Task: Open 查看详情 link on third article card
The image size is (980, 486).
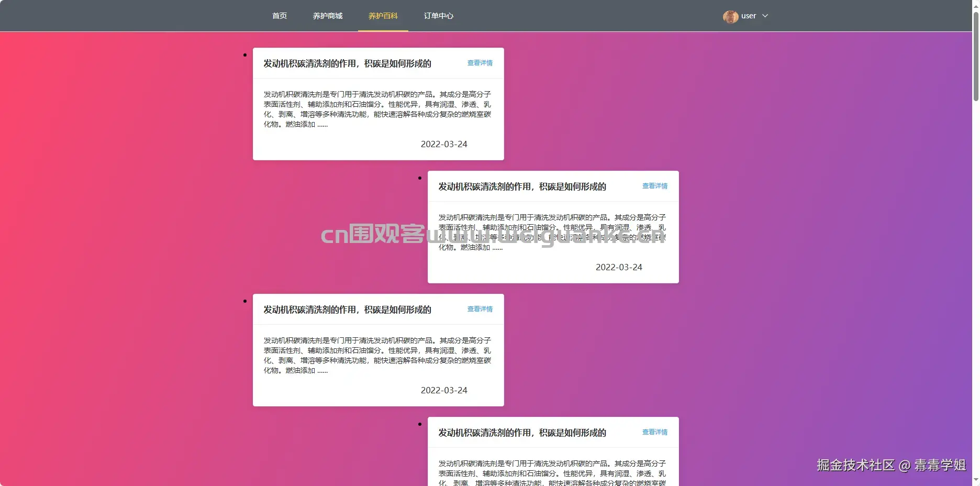Action: [480, 309]
